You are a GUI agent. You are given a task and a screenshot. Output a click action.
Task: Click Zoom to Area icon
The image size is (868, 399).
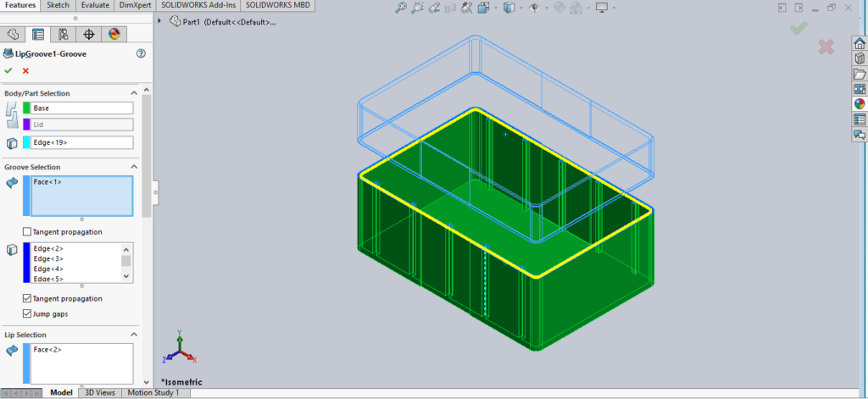point(417,8)
